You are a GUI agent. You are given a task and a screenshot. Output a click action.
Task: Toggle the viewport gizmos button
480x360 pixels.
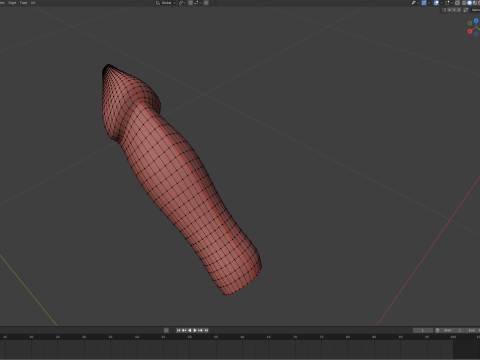click(424, 3)
